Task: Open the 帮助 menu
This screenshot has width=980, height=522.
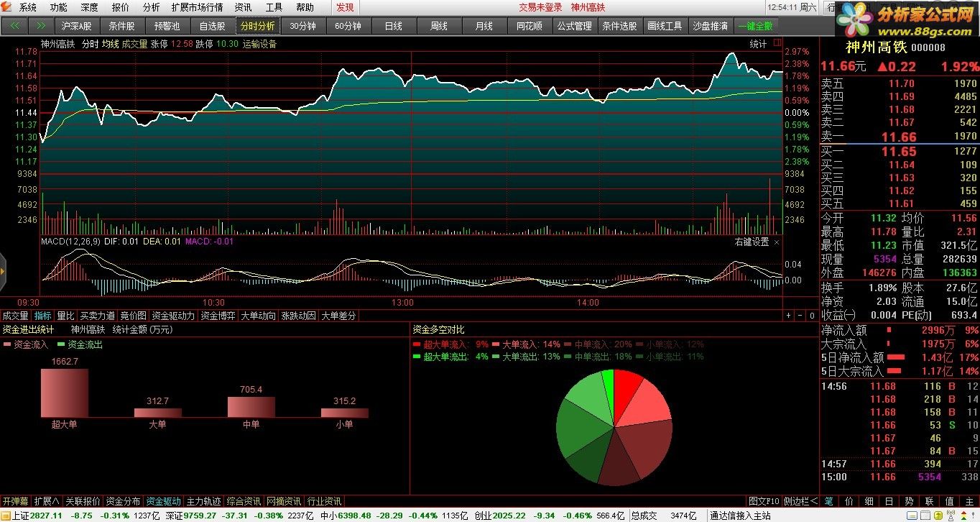Action: (x=305, y=7)
